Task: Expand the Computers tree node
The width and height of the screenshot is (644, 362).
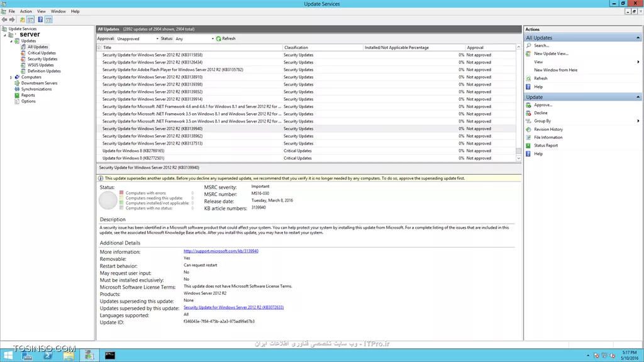Action: tap(11, 77)
